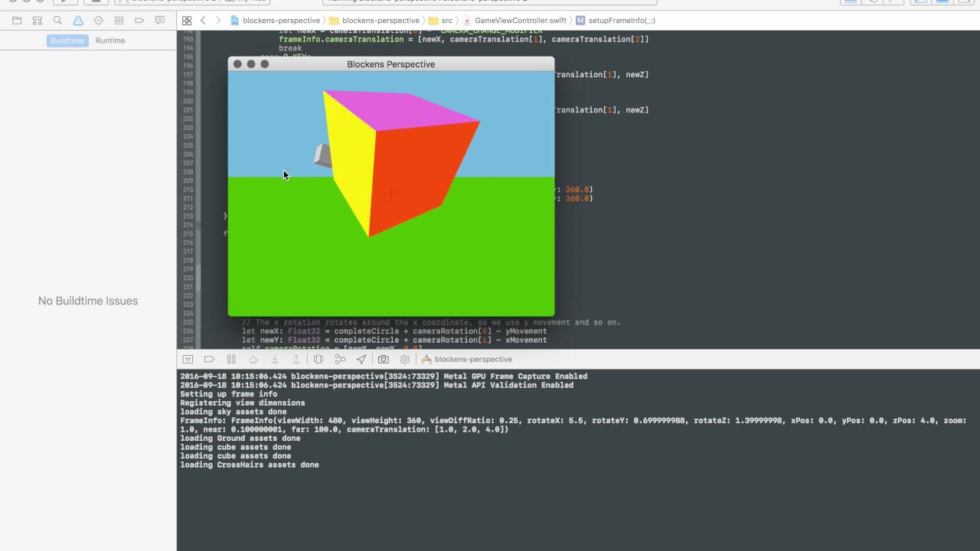Click the code line "let newY: Float32"
This screenshot has width=980, height=551.
click(x=394, y=340)
